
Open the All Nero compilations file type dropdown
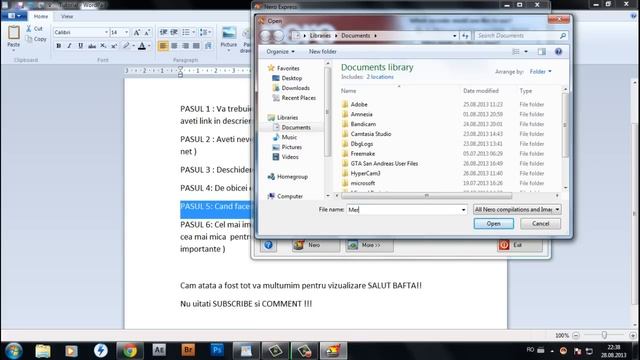click(517, 209)
